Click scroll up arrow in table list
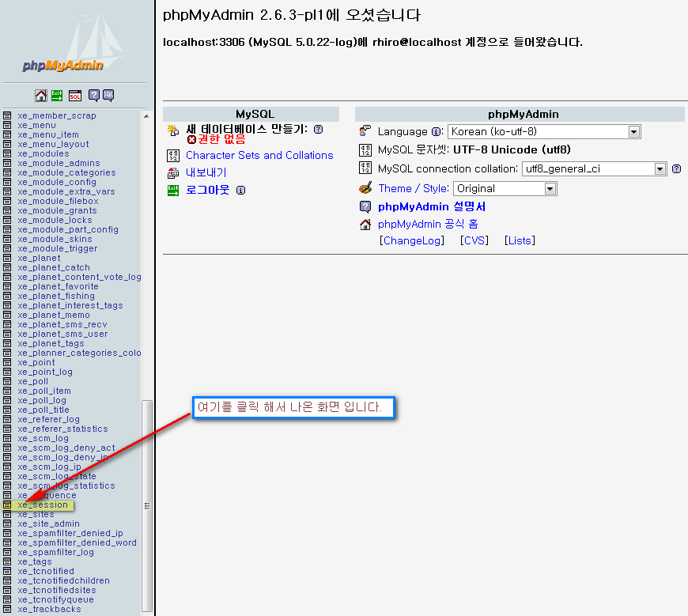The height and width of the screenshot is (616, 688). 146,116
